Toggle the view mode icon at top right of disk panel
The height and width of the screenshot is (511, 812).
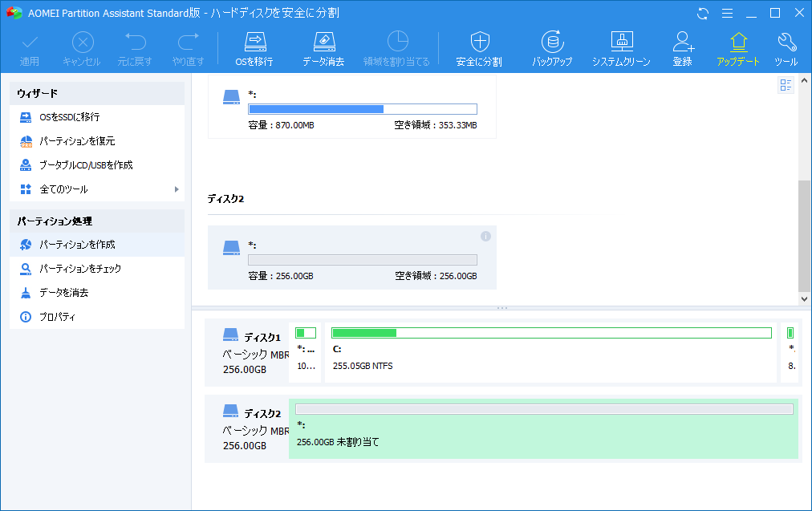pos(786,85)
